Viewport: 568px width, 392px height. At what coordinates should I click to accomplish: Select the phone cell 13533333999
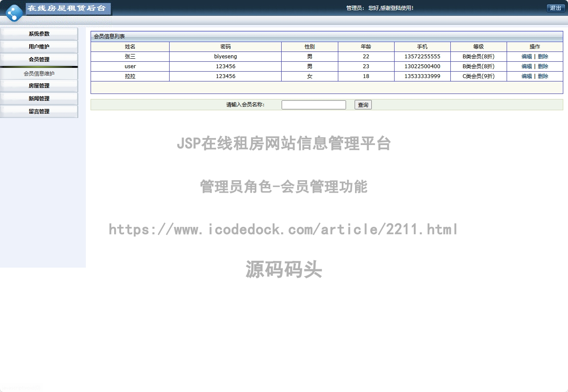422,76
